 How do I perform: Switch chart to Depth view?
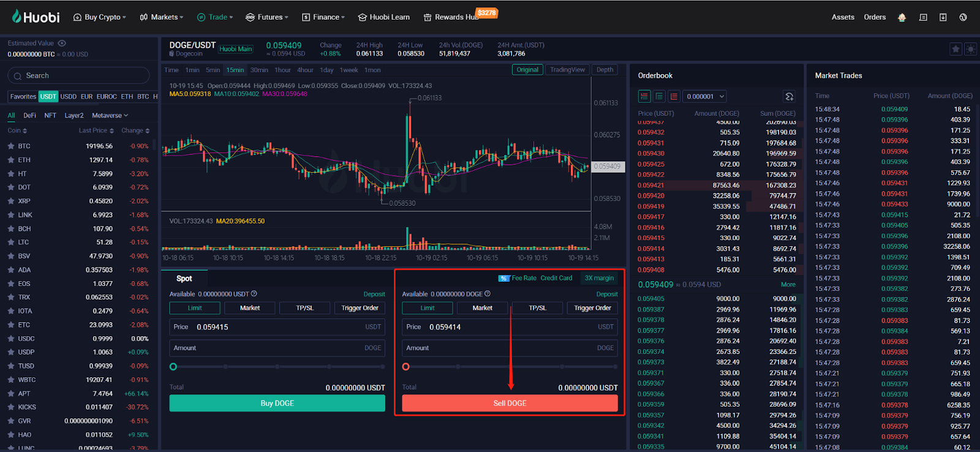(x=605, y=70)
